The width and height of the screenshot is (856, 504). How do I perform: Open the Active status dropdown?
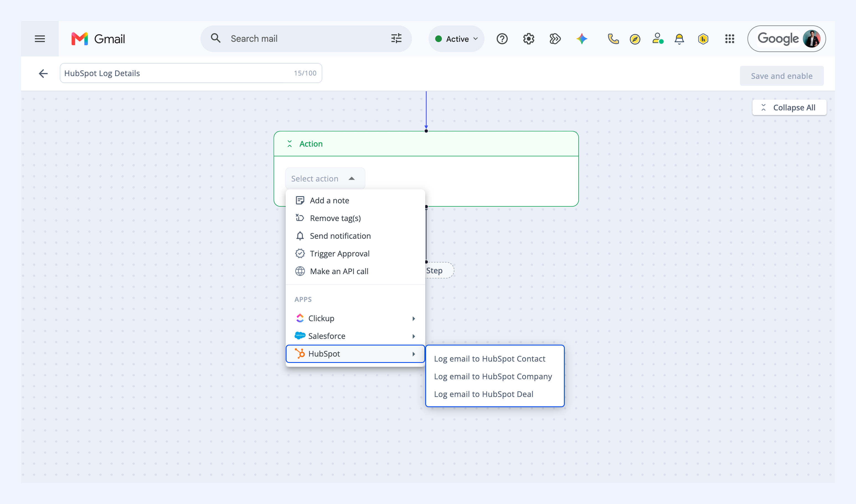pyautogui.click(x=456, y=39)
